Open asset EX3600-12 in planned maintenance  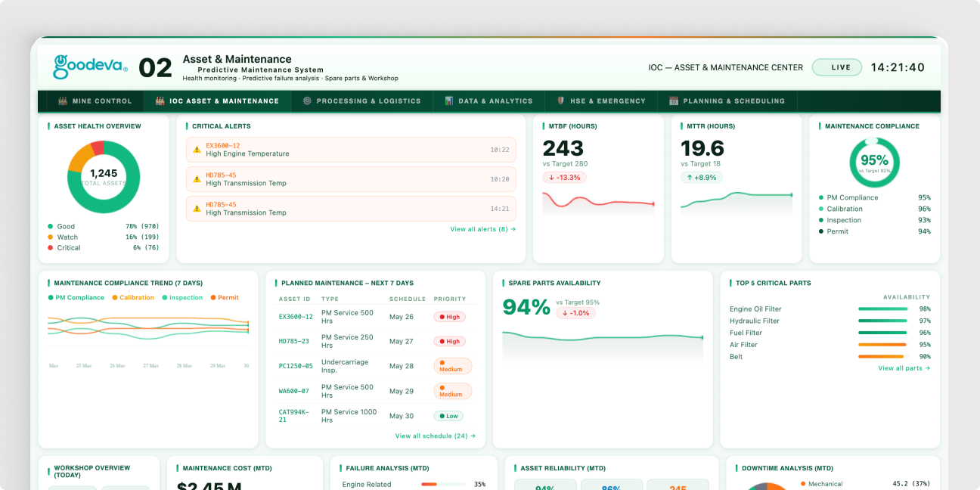(x=296, y=317)
